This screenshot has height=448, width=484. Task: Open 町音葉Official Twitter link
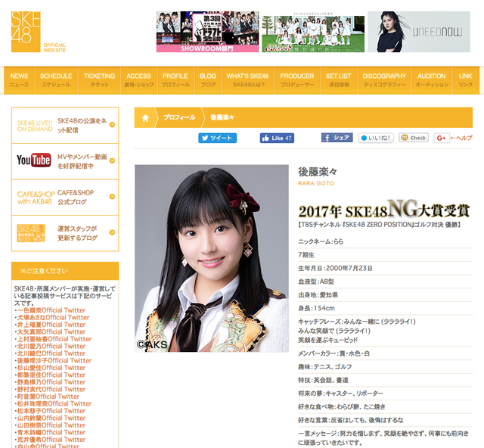tap(48, 397)
